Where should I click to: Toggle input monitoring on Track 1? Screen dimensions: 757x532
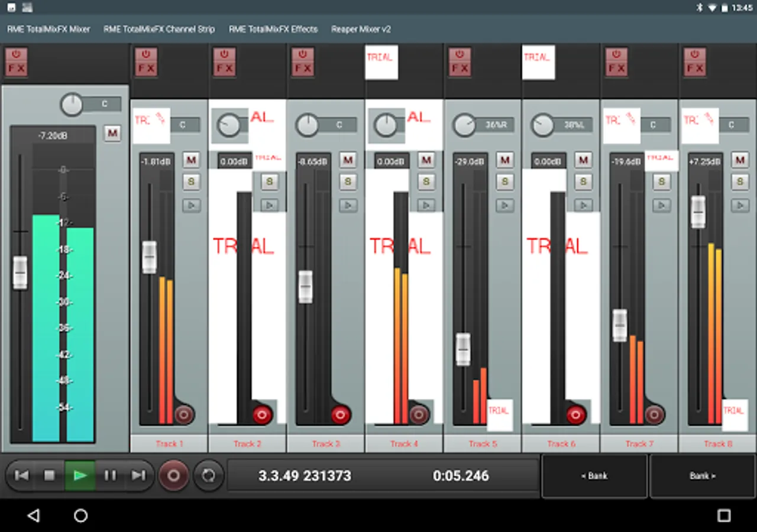[x=191, y=205]
